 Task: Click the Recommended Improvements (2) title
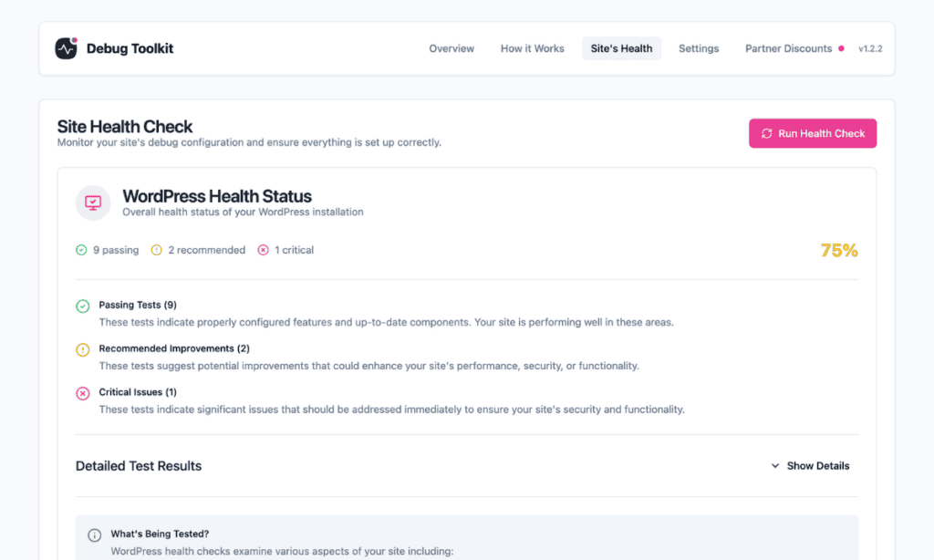click(x=174, y=348)
